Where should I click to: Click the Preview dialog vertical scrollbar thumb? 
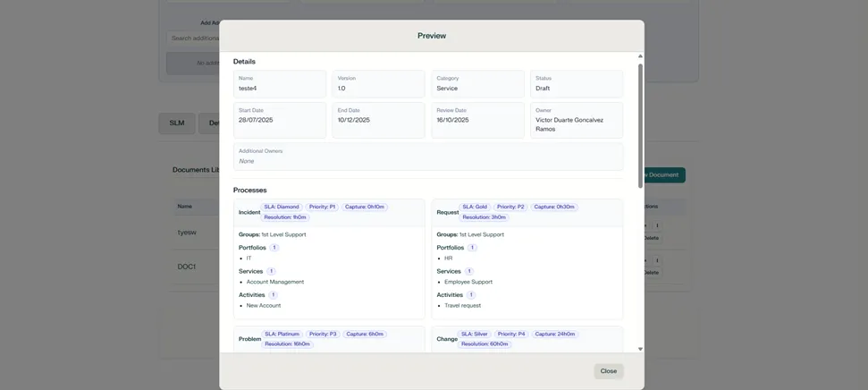click(640, 126)
